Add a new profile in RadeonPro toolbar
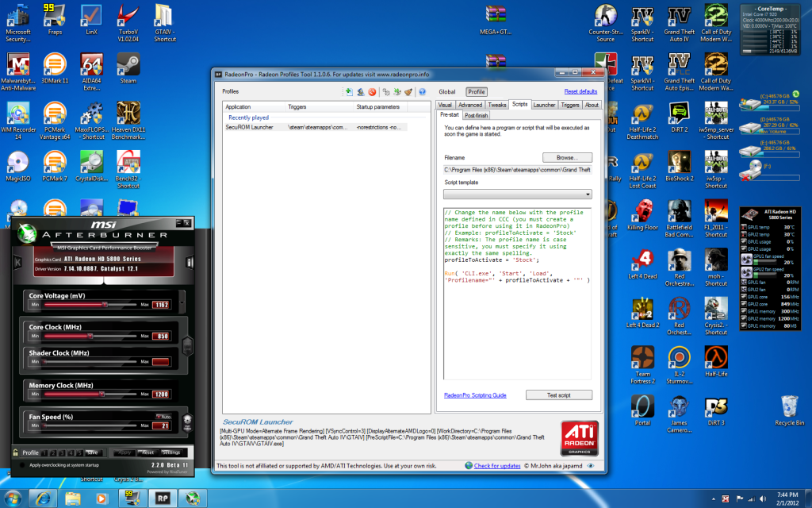The image size is (812, 508). [x=349, y=92]
